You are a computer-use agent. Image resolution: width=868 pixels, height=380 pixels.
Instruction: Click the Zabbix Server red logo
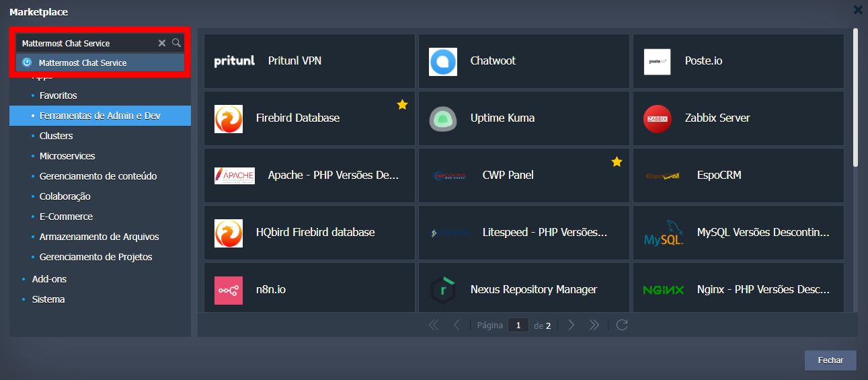pos(657,118)
